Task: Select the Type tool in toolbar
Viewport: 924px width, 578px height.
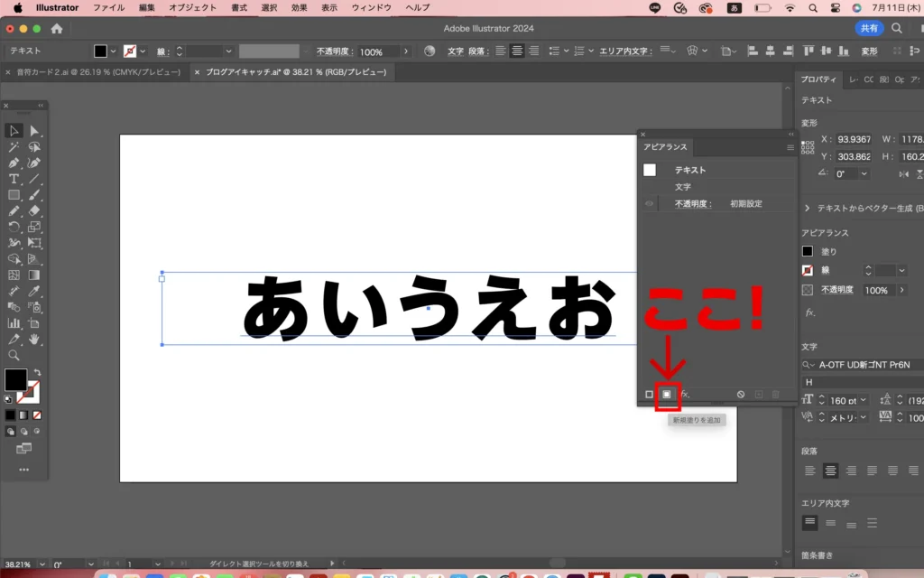Action: pos(14,179)
